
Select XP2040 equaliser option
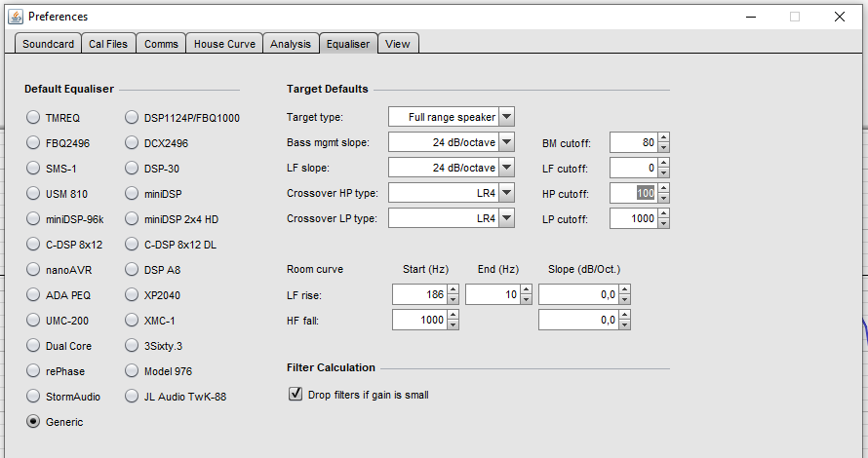click(x=132, y=295)
